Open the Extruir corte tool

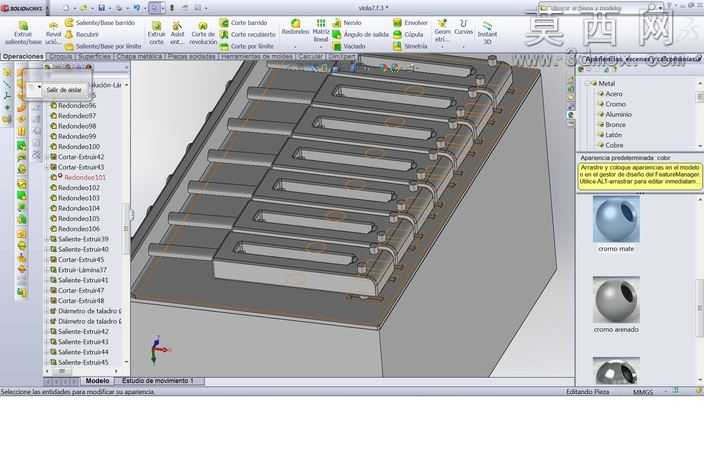point(156,33)
